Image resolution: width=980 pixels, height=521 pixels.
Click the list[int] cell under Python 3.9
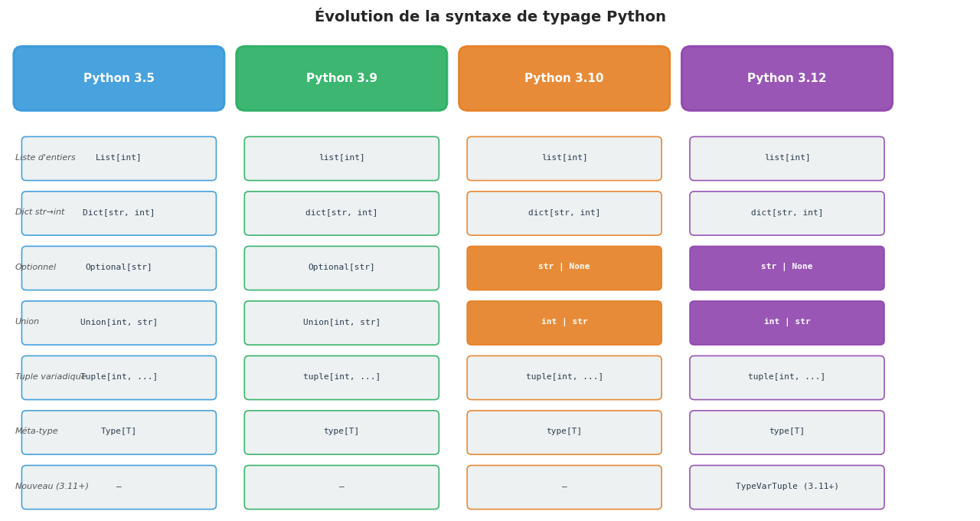[x=341, y=158]
